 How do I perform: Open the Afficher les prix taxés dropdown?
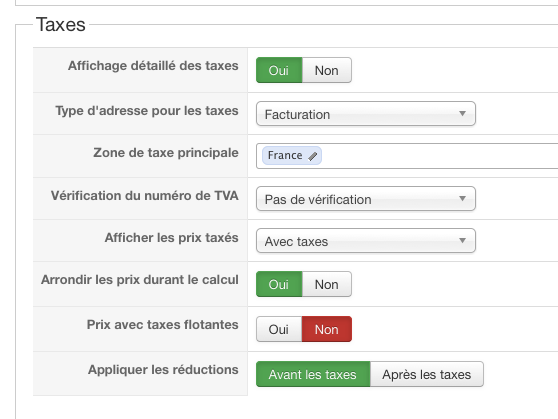point(366,240)
